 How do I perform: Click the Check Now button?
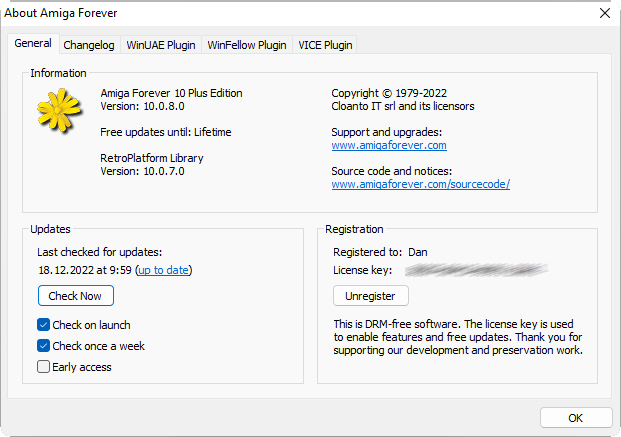pyautogui.click(x=76, y=296)
